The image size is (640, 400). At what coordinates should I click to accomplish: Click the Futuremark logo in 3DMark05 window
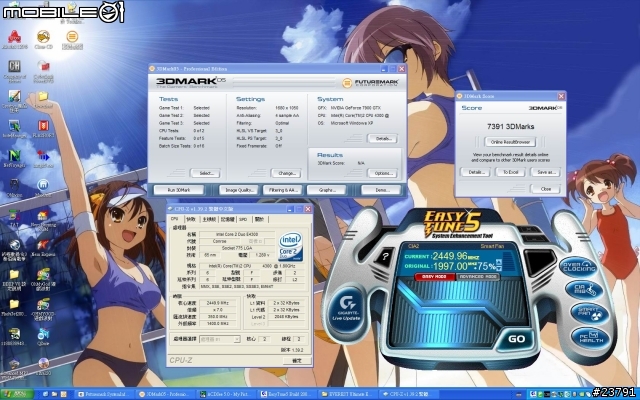coord(370,83)
